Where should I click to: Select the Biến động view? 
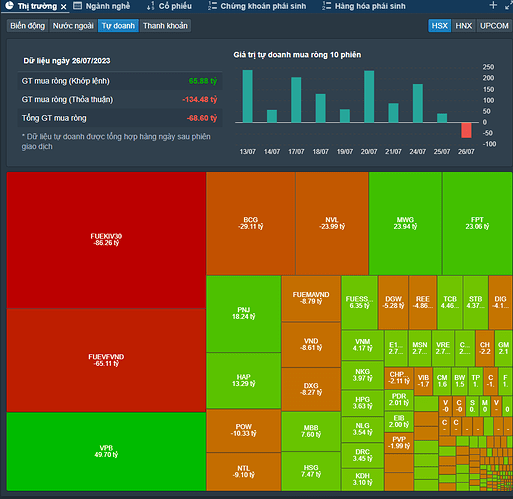28,26
